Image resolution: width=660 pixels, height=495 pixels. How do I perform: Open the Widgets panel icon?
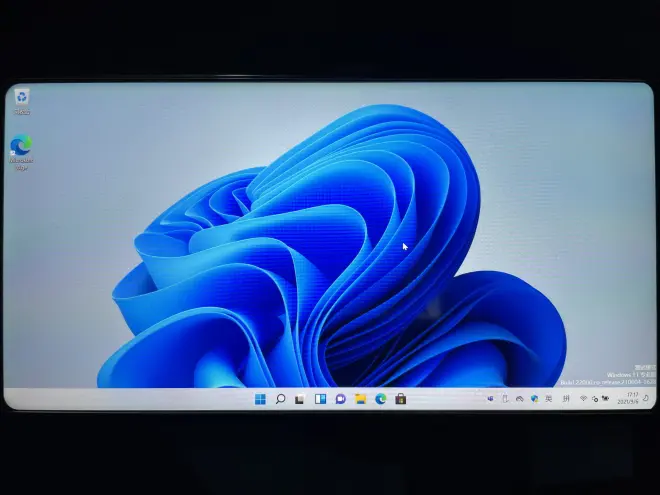click(x=320, y=399)
